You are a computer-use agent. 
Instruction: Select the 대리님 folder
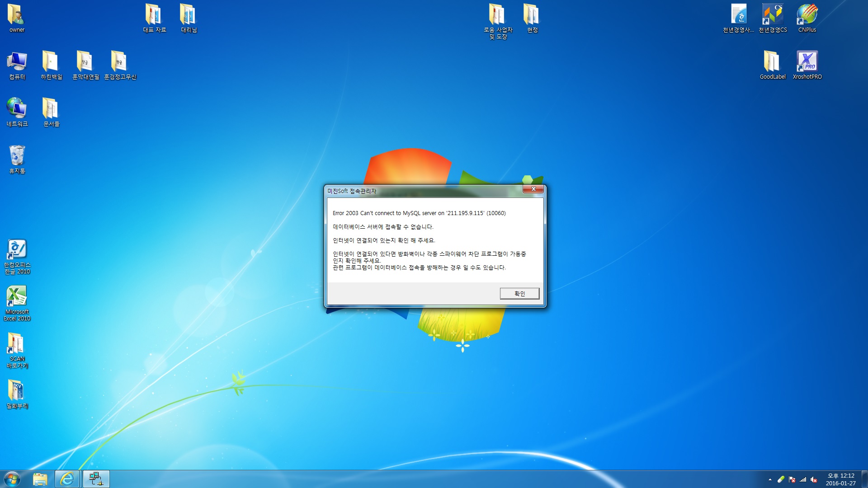click(189, 18)
